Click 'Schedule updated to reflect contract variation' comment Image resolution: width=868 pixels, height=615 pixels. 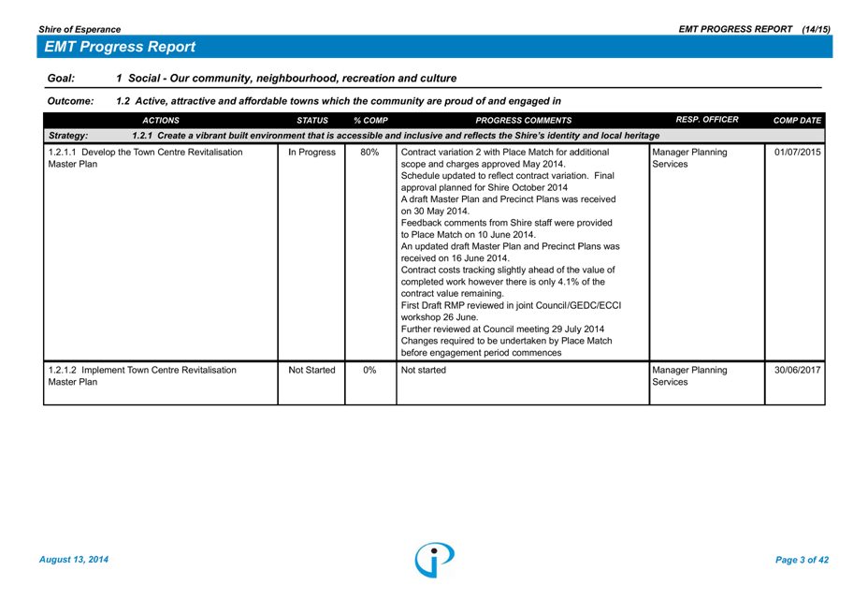[508, 182]
